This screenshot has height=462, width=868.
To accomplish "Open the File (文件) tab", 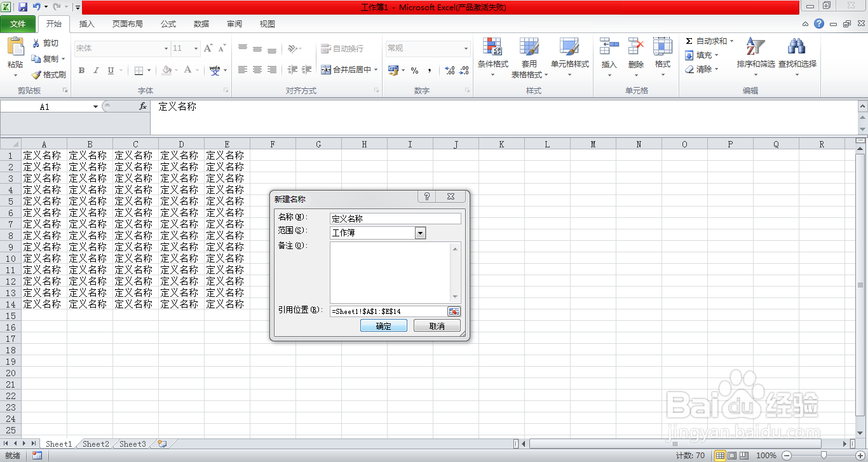I will [x=18, y=24].
